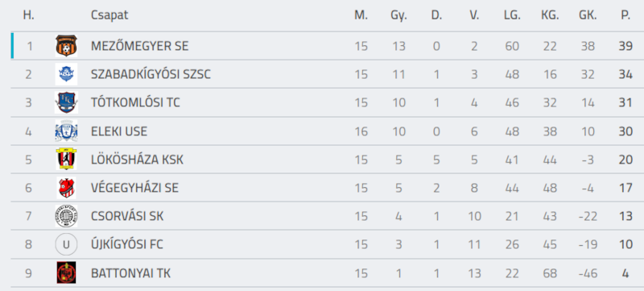Click the Csapat column header

pyautogui.click(x=109, y=15)
